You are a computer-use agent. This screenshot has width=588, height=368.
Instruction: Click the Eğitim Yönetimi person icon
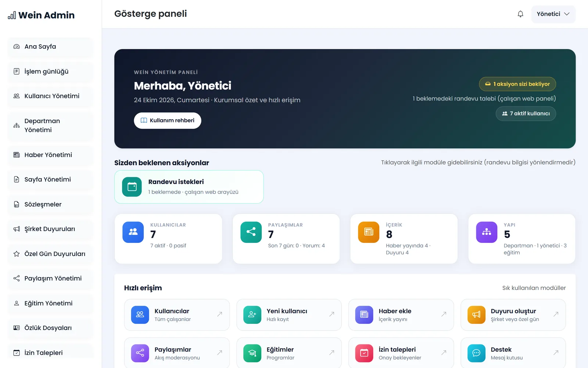coord(17,303)
